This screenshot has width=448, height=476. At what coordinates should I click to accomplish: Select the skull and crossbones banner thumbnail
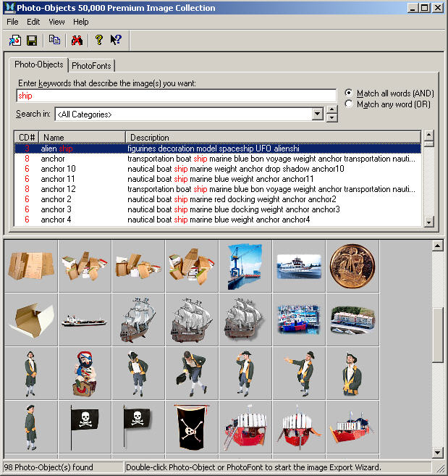click(192, 427)
